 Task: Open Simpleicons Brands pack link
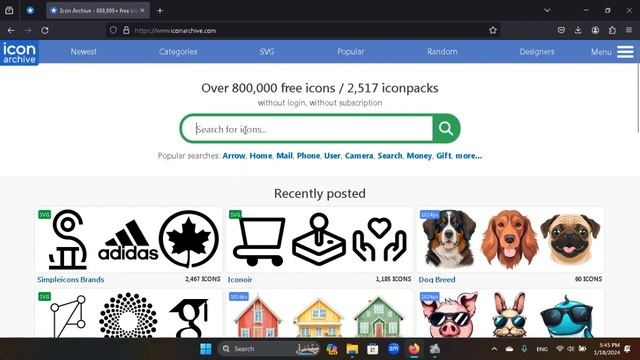pos(71,280)
